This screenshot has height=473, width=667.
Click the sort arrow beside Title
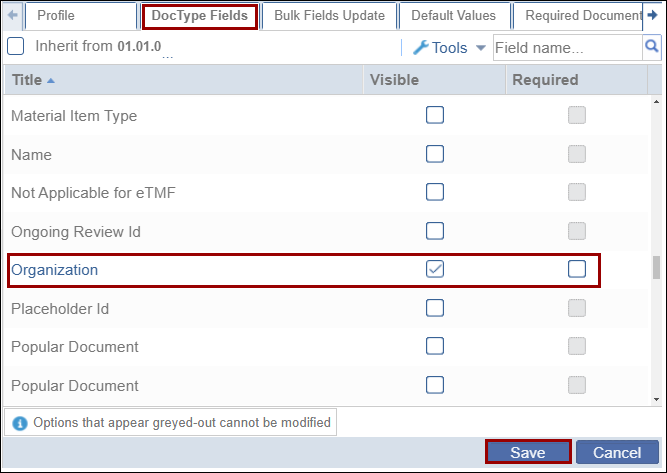coord(51,80)
